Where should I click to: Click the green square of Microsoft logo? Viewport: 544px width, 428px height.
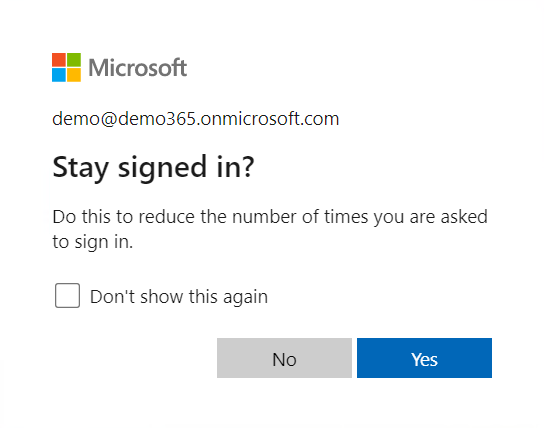tap(74, 60)
